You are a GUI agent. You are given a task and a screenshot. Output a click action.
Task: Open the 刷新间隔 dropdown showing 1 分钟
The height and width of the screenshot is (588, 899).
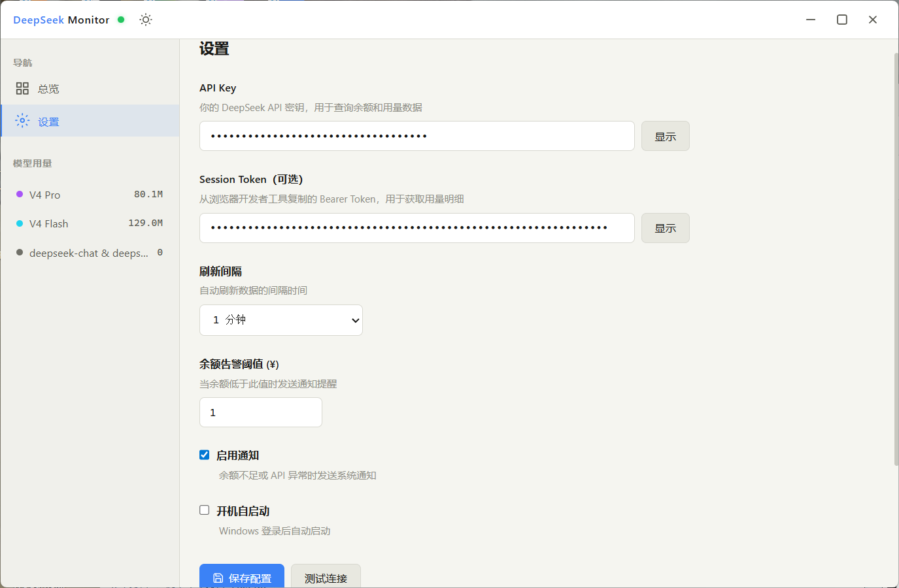pos(281,320)
